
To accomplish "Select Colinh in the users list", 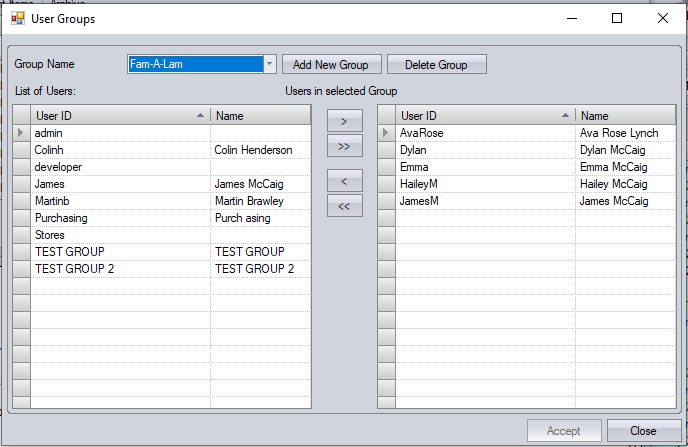I will tap(120, 150).
